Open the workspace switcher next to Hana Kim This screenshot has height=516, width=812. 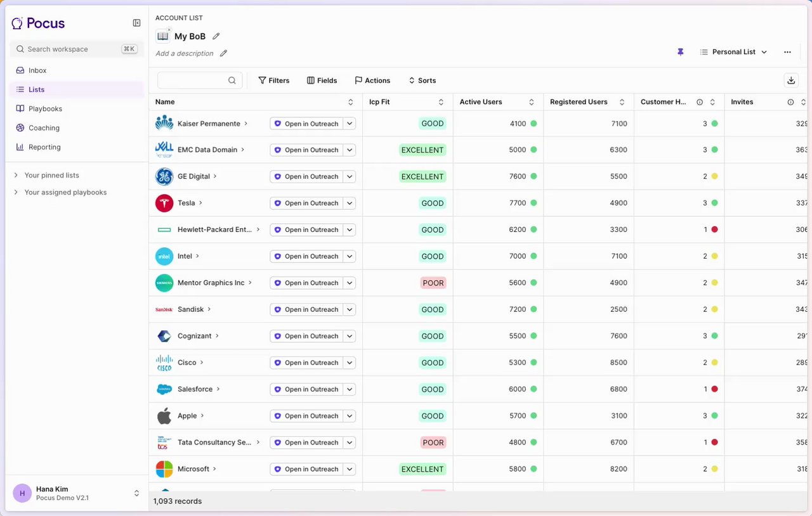click(x=136, y=493)
